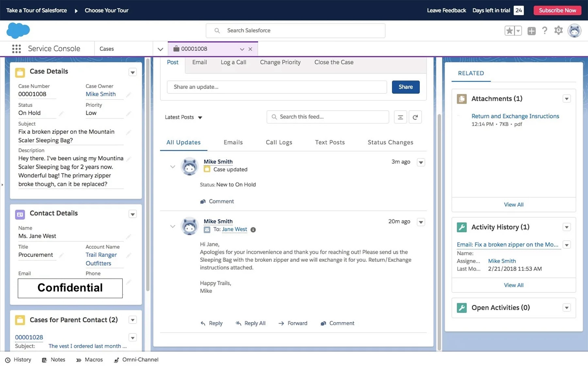Open actions dropdown for case 00001028
Viewport: 588px width, 368px height.
133,338
